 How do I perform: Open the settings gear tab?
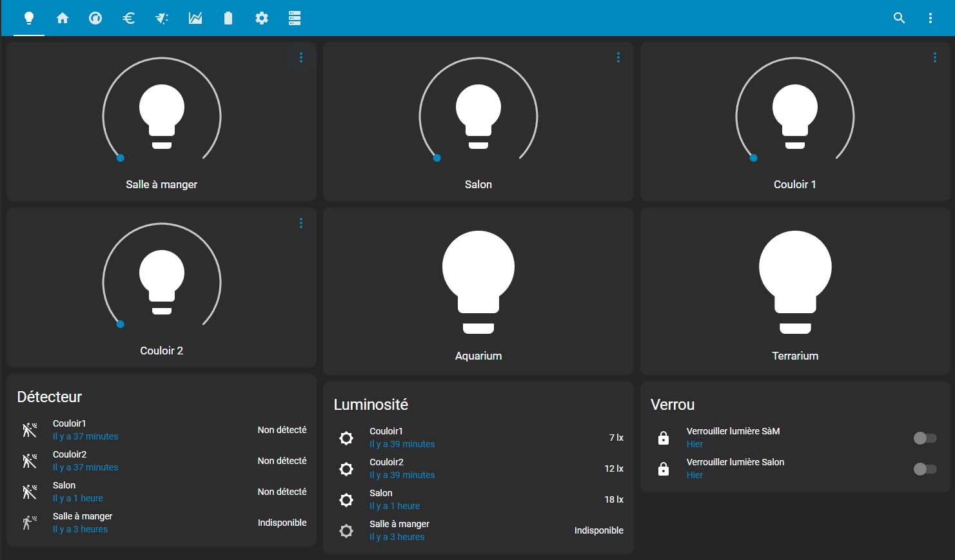pos(262,18)
